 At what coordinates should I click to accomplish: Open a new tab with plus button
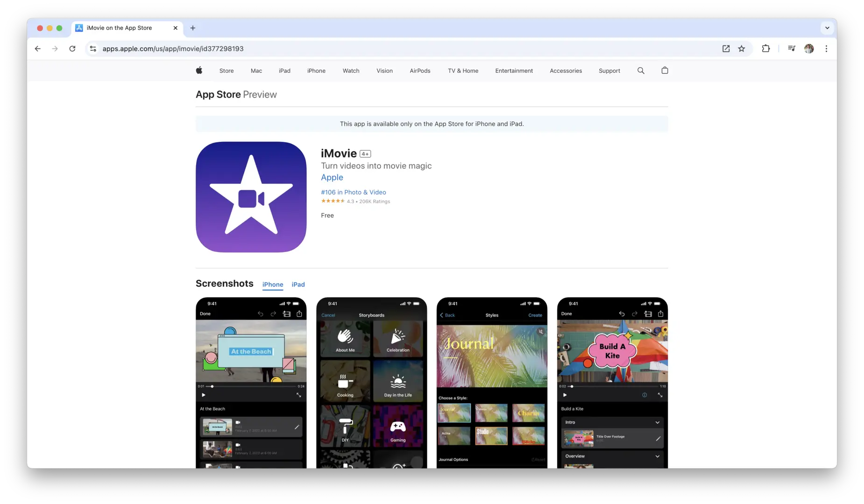193,28
